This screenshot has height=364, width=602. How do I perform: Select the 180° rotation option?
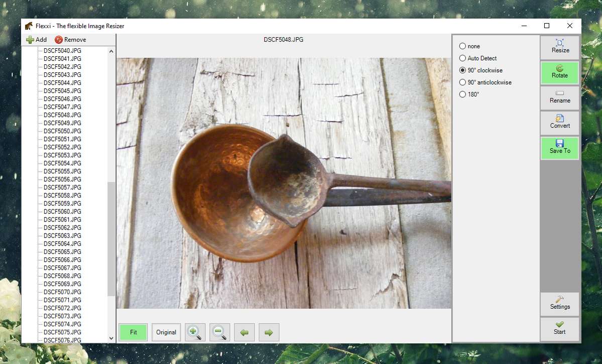click(x=469, y=94)
